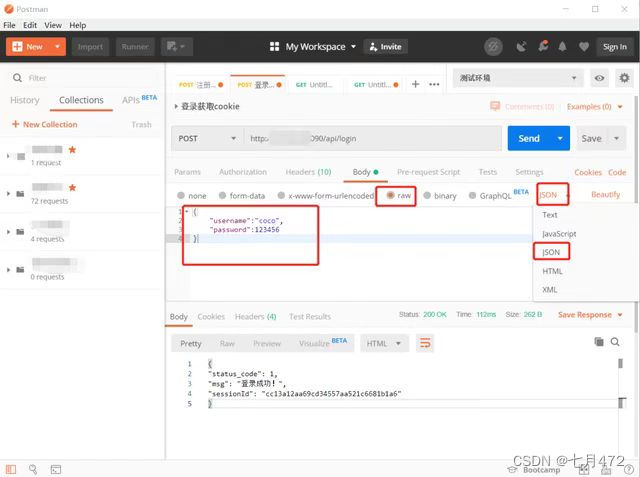640x477 pixels.
Task: Click the My Workspace grid icon
Action: [274, 47]
